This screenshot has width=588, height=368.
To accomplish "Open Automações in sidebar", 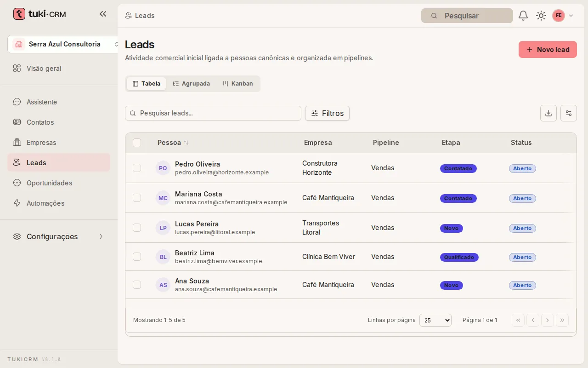I will pyautogui.click(x=59, y=203).
